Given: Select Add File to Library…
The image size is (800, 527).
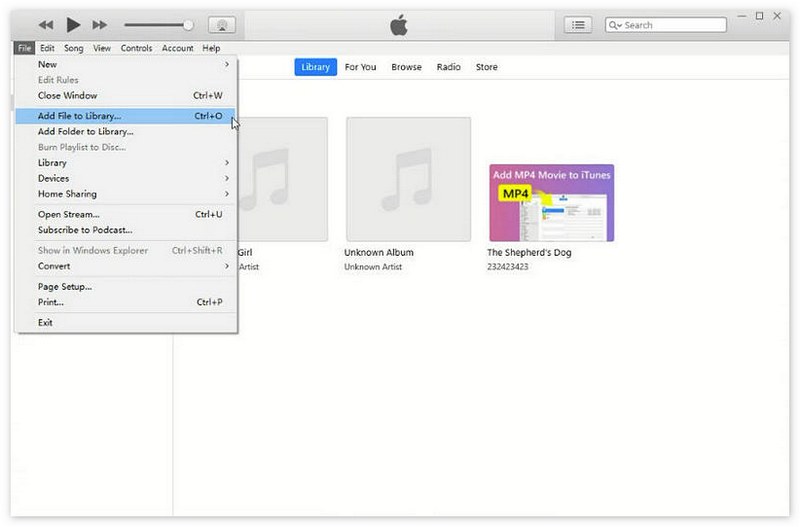Looking at the screenshot, I should click(x=126, y=116).
